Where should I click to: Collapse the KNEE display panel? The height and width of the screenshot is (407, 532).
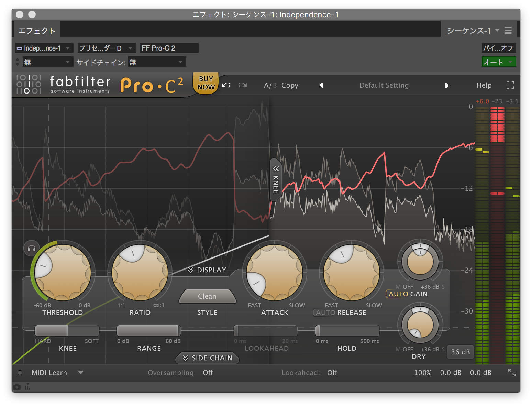[x=276, y=179]
